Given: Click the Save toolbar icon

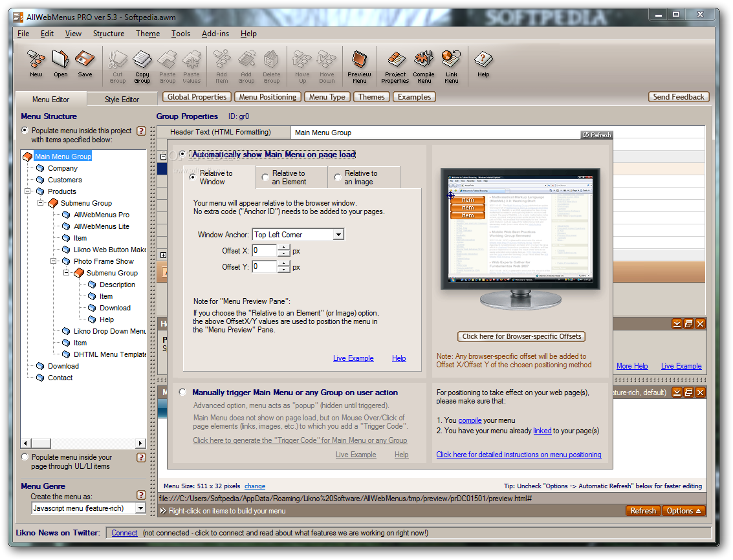Looking at the screenshot, I should tap(85, 64).
